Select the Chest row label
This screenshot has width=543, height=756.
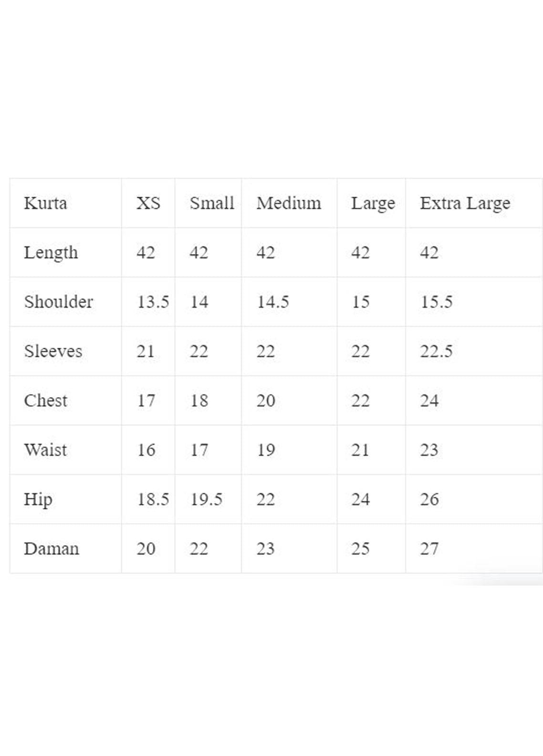pos(46,400)
